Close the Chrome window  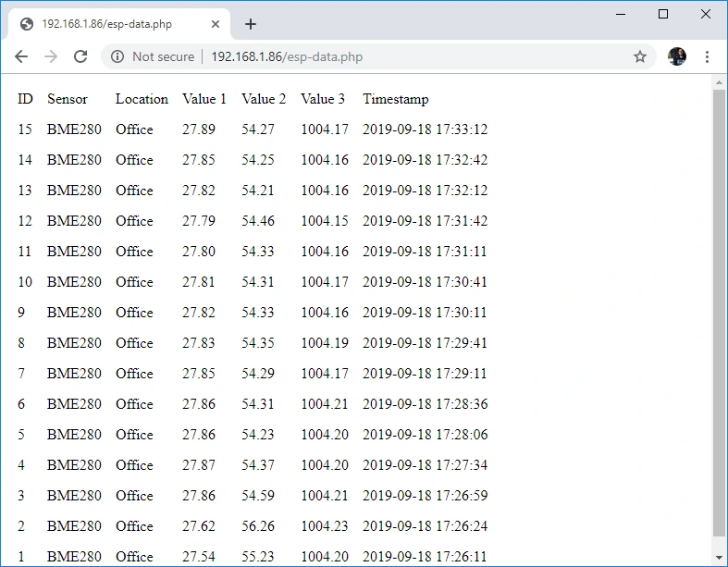tap(705, 14)
